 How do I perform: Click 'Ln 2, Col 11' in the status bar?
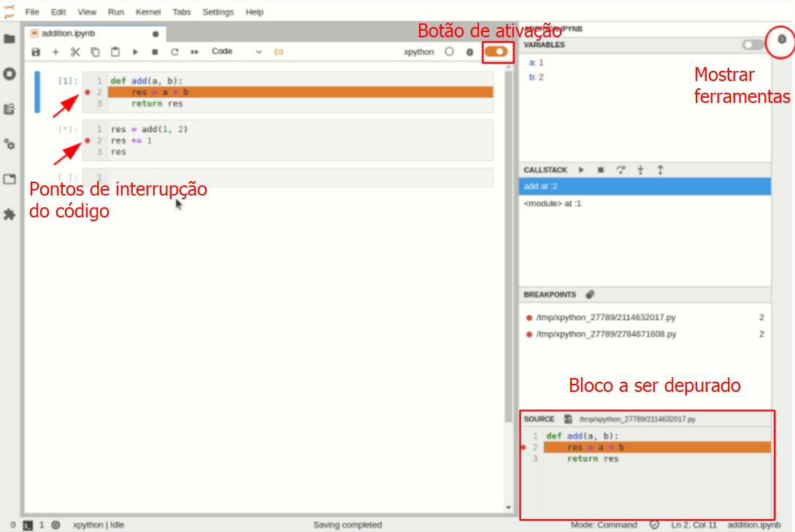[x=694, y=525]
